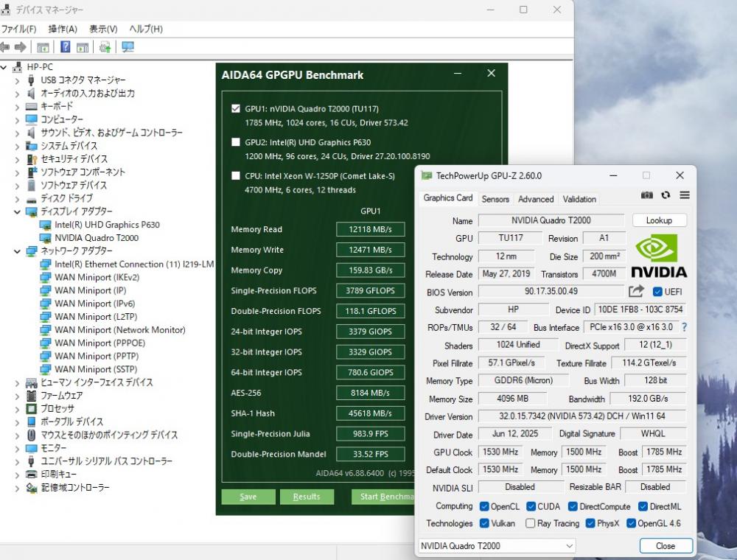Click the Close button in GPU-Z

(x=666, y=546)
